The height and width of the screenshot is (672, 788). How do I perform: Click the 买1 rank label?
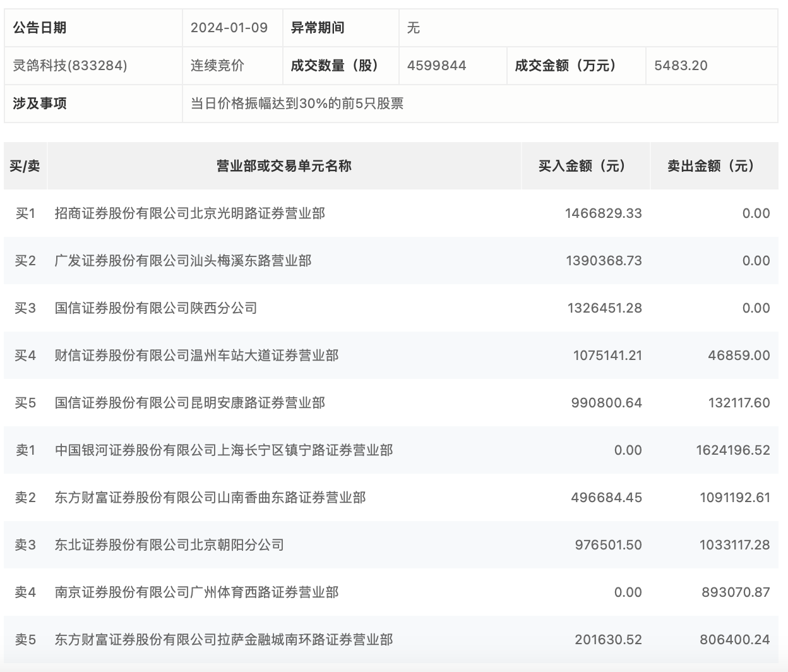pos(25,213)
